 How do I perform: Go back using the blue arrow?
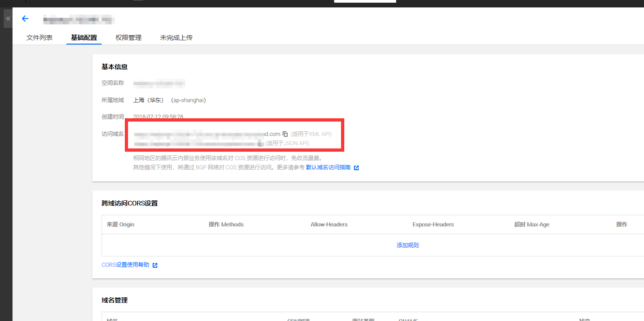[25, 19]
